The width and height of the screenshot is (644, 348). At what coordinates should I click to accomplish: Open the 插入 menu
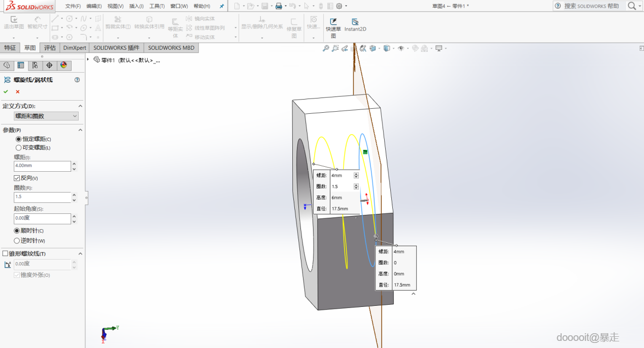pyautogui.click(x=136, y=6)
